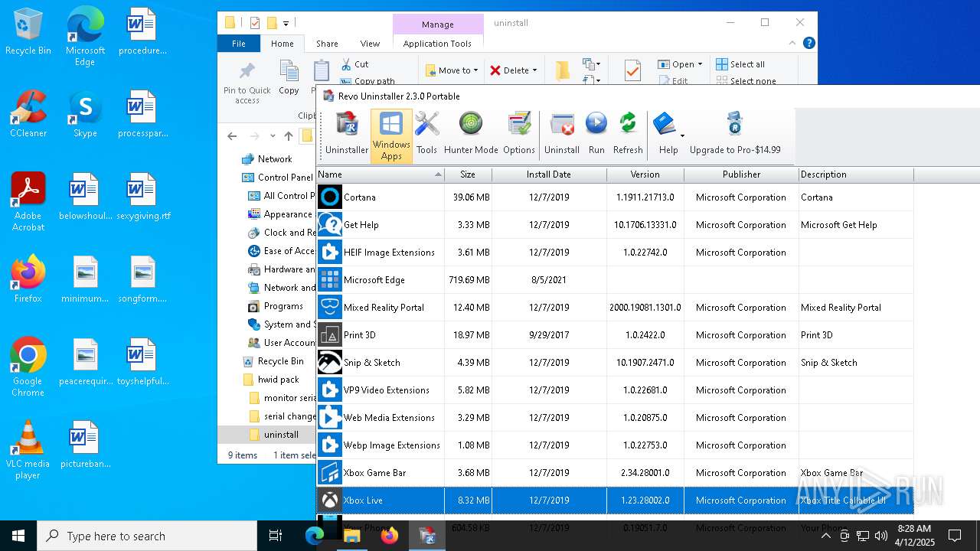Open Task View on the taskbar
The width and height of the screenshot is (980, 551).
pyautogui.click(x=276, y=536)
